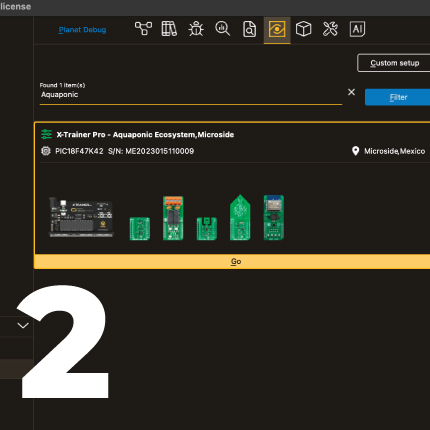Click the wireless module click board thumbnail
This screenshot has width=430, height=430.
274,218
